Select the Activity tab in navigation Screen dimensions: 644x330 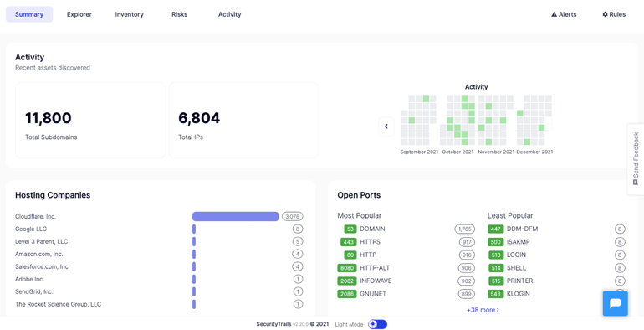click(230, 14)
